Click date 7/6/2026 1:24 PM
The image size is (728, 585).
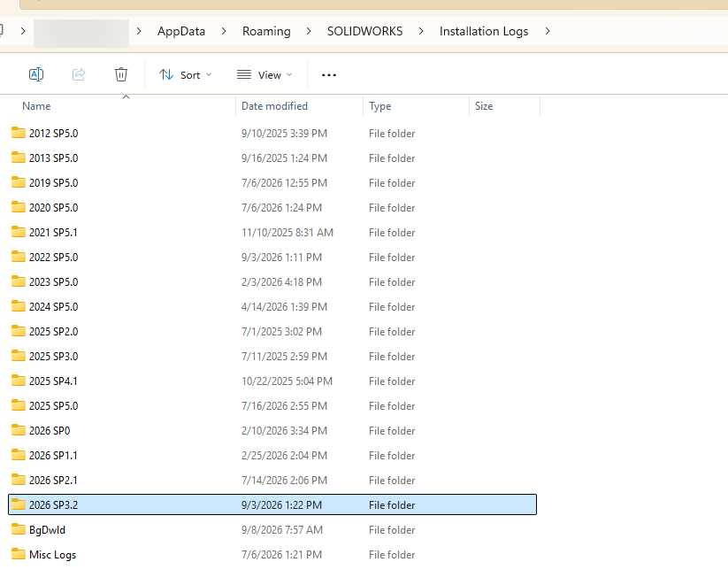click(281, 208)
